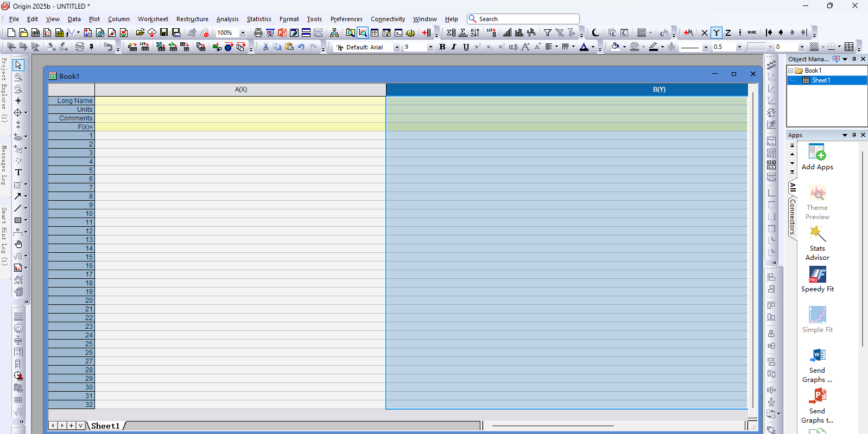Image resolution: width=868 pixels, height=434 pixels.
Task: Toggle Underline text formatting
Action: tap(466, 47)
